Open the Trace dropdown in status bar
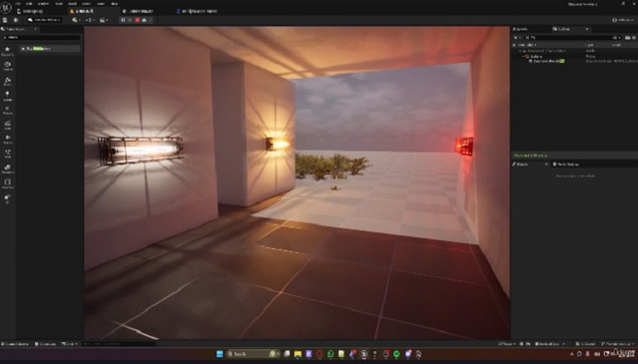 507,344
